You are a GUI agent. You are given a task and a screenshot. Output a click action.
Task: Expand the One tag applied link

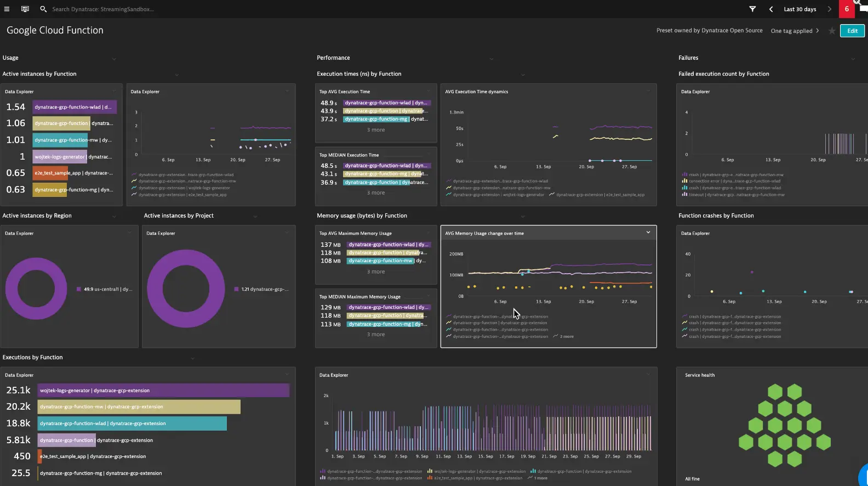point(795,31)
